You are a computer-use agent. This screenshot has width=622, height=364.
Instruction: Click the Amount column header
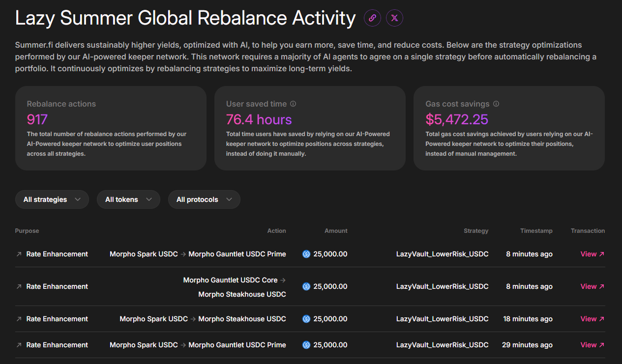tap(336, 231)
